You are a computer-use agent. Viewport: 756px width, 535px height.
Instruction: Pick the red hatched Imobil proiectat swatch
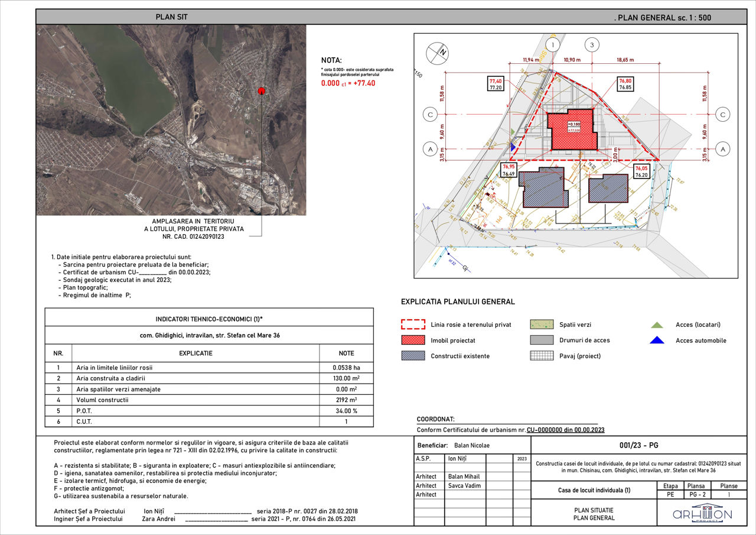(413, 340)
